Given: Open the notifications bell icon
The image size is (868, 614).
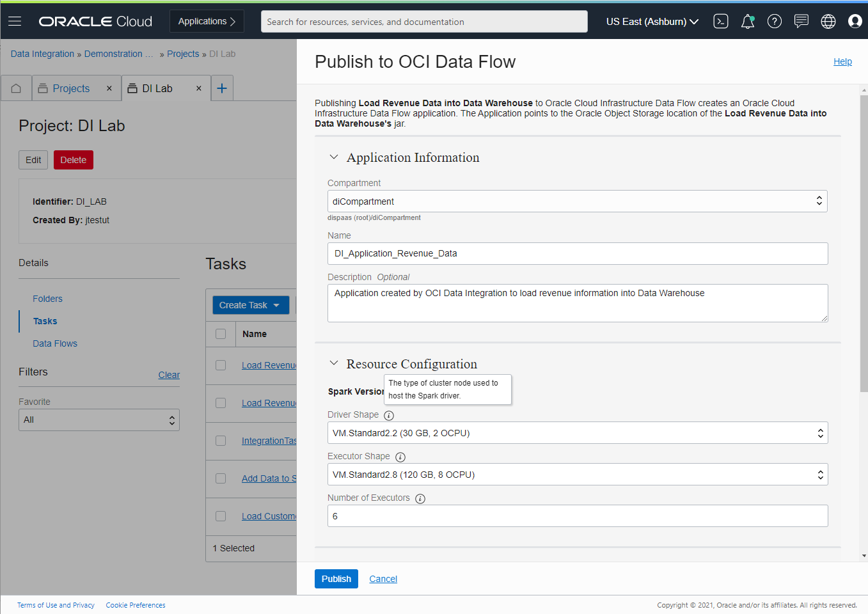Looking at the screenshot, I should [x=747, y=21].
